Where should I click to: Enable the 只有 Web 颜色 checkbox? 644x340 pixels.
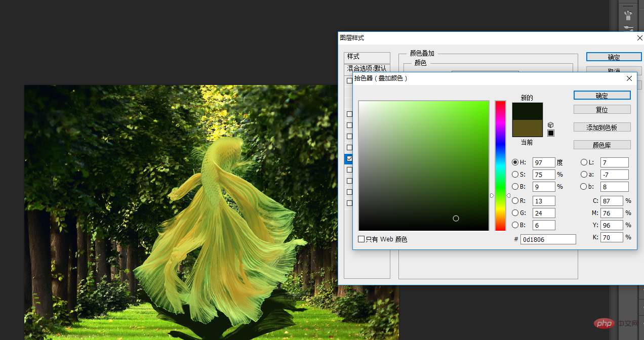tap(361, 239)
